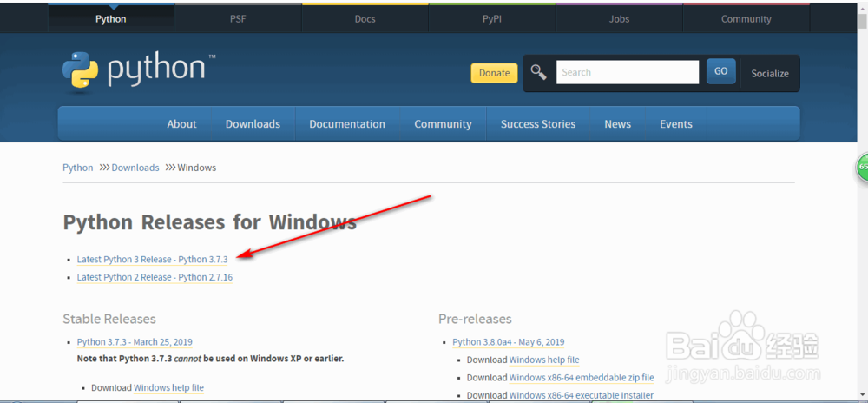This screenshot has width=868, height=403.
Task: Click the page vertical scrollbar thumb
Action: [x=863, y=22]
